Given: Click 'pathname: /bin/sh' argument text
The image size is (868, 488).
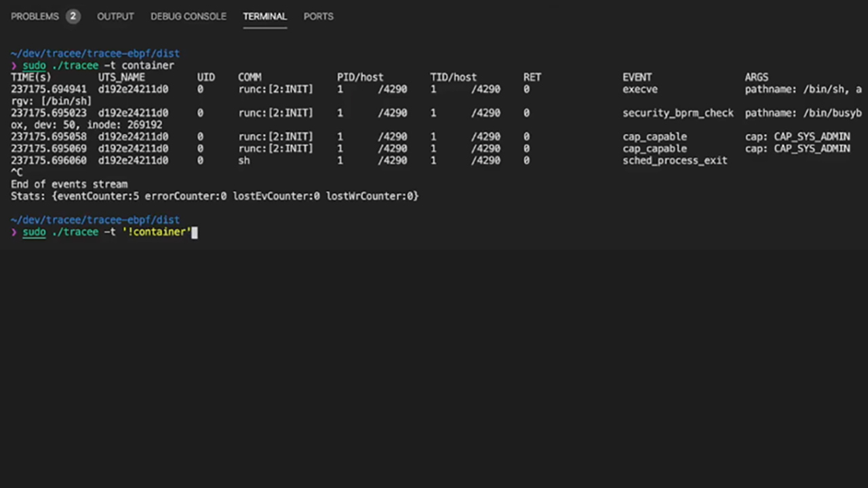Looking at the screenshot, I should coord(797,89).
